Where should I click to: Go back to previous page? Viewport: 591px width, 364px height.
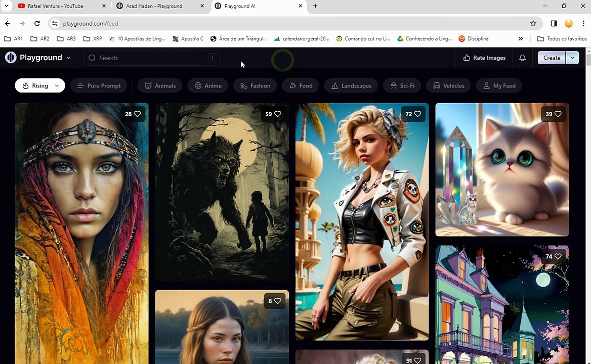8,23
